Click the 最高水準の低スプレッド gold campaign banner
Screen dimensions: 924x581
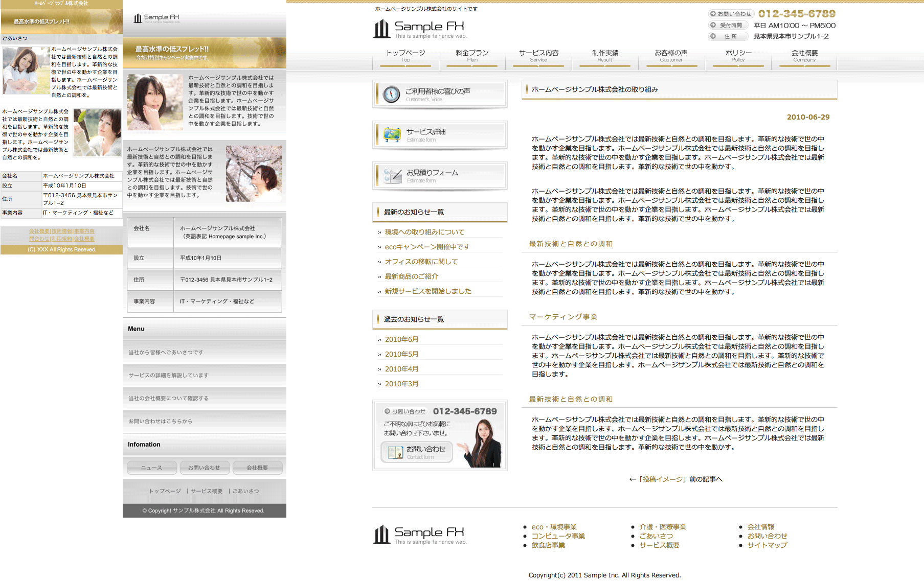point(204,52)
